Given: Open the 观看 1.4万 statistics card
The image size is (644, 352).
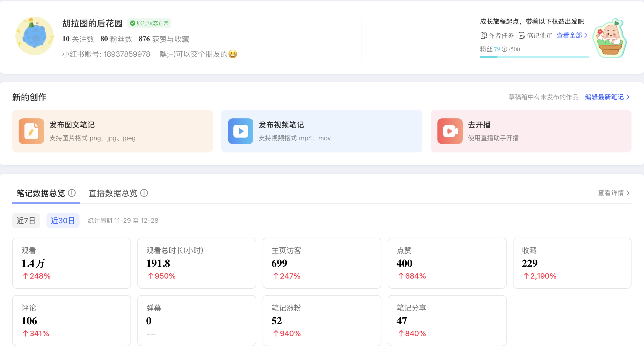Looking at the screenshot, I should tap(71, 263).
